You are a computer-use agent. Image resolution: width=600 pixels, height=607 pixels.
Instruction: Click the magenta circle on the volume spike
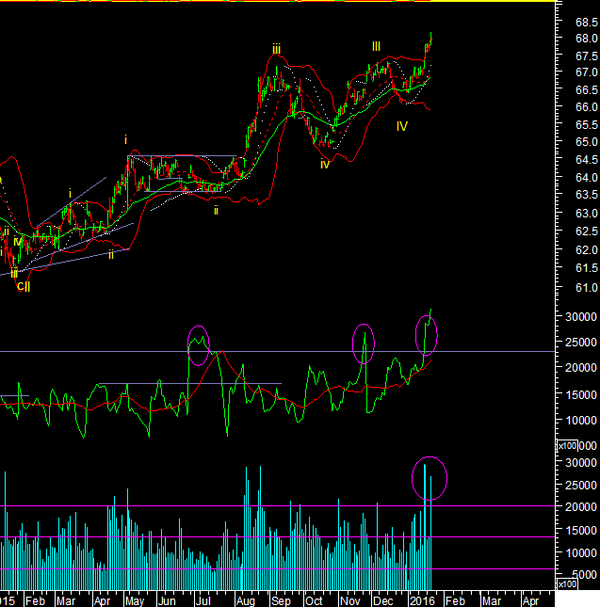tap(430, 477)
